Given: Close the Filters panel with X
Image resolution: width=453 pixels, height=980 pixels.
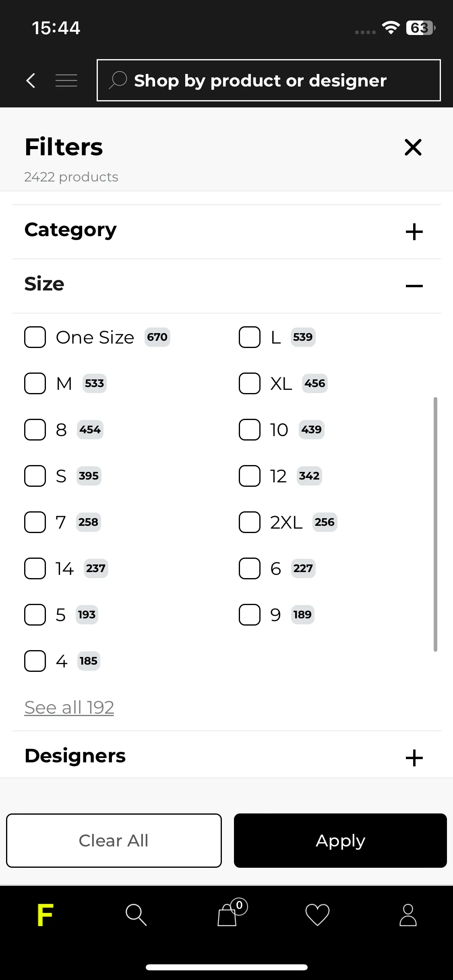Looking at the screenshot, I should [413, 147].
